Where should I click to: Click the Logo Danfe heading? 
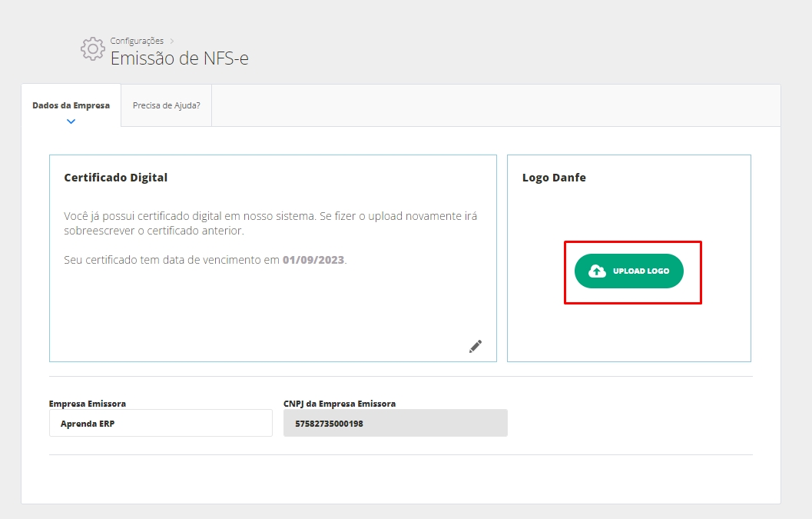coord(554,178)
